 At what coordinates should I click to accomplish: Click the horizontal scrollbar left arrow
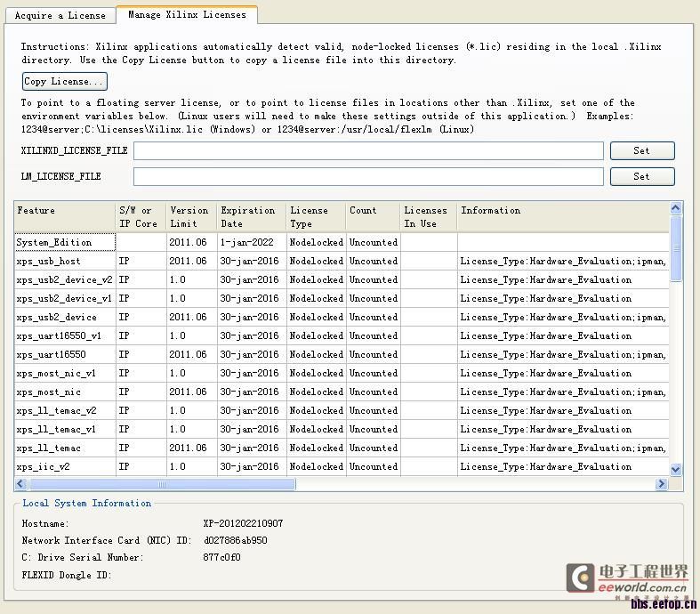[x=21, y=485]
